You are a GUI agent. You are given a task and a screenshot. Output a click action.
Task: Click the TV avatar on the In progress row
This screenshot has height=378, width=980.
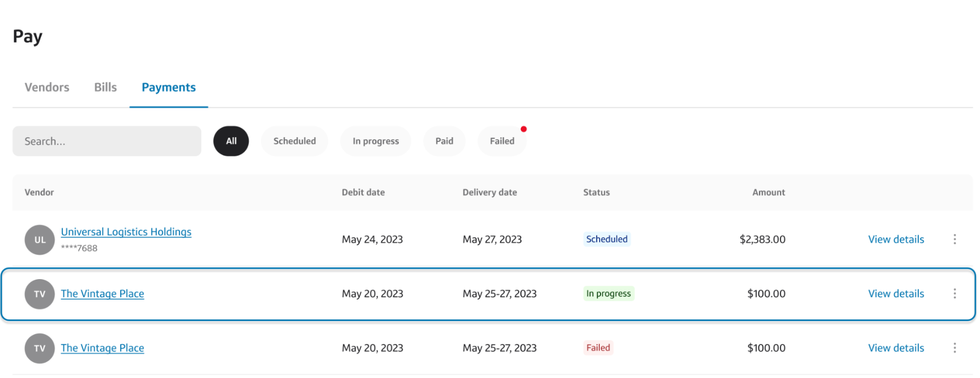click(39, 294)
